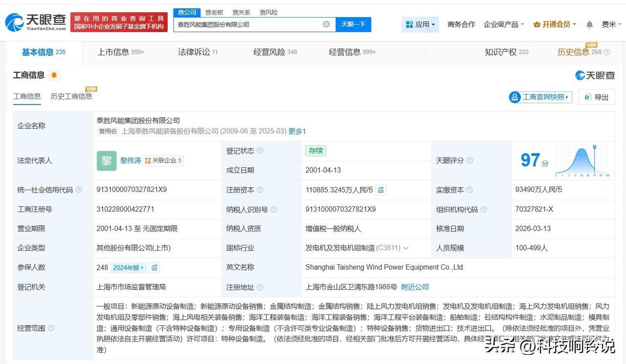Click the 附近公司 nearby companies link
This screenshot has height=364, width=626.
click(x=415, y=287)
